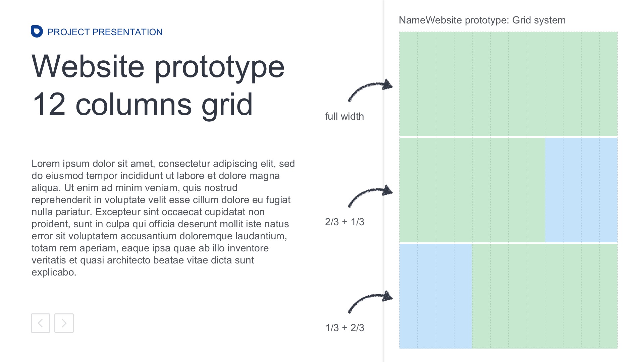Click the 'NameWebsite prototype: Grid system' heading
This screenshot has height=362, width=644.
(482, 20)
